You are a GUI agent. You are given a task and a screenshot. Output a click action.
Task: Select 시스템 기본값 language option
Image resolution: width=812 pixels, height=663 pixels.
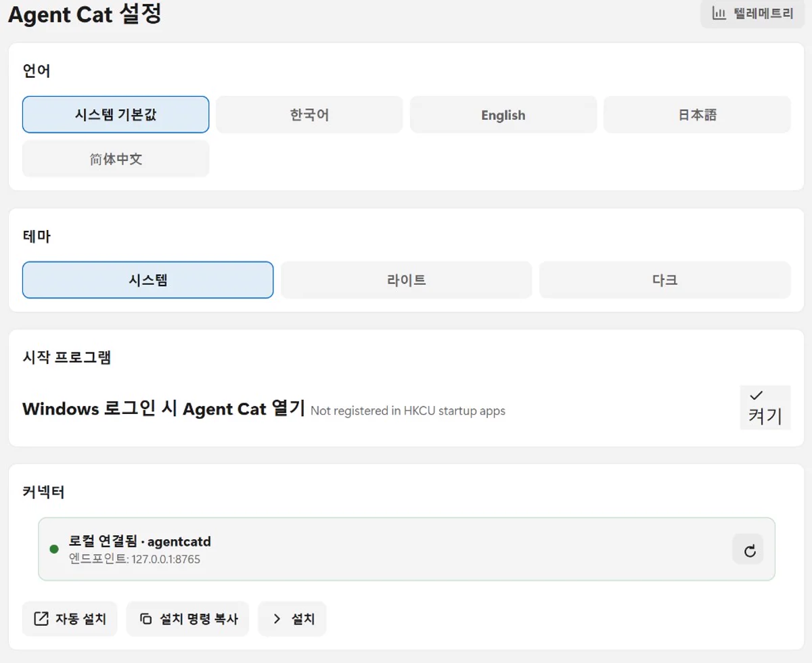pyautogui.click(x=116, y=114)
